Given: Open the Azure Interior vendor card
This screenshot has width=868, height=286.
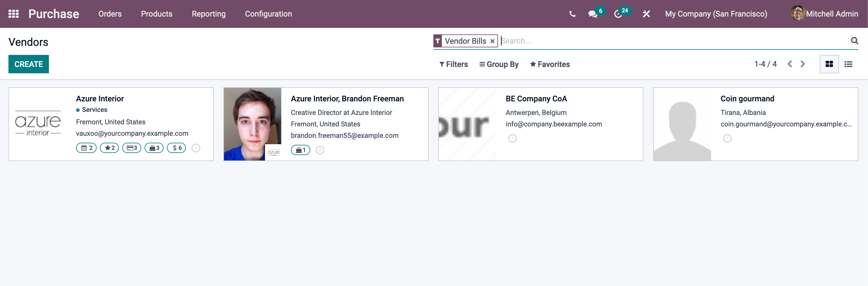Looking at the screenshot, I should 111,124.
